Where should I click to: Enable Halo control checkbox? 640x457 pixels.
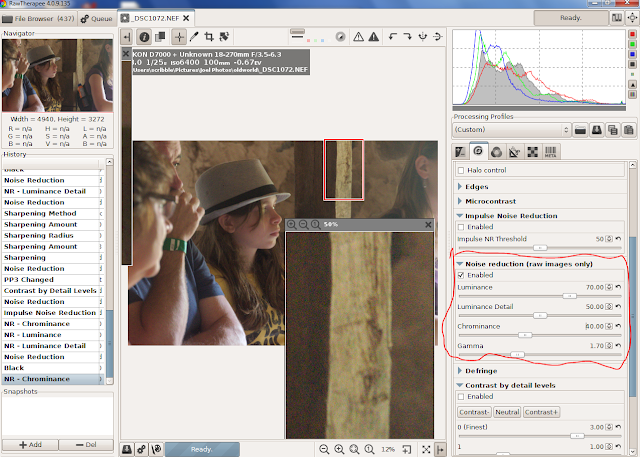461,171
